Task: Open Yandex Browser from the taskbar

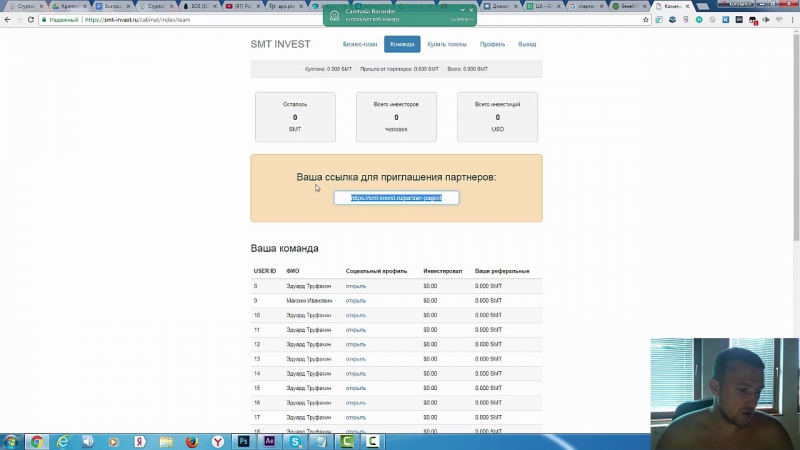Action: click(218, 441)
